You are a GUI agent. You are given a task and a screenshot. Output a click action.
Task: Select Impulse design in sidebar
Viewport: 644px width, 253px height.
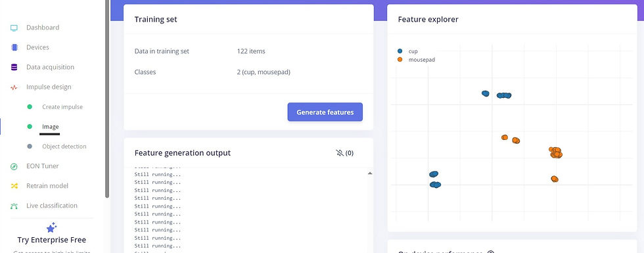point(49,87)
